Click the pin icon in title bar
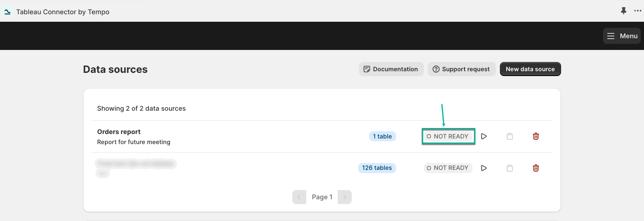Image resolution: width=644 pixels, height=221 pixels. (623, 11)
